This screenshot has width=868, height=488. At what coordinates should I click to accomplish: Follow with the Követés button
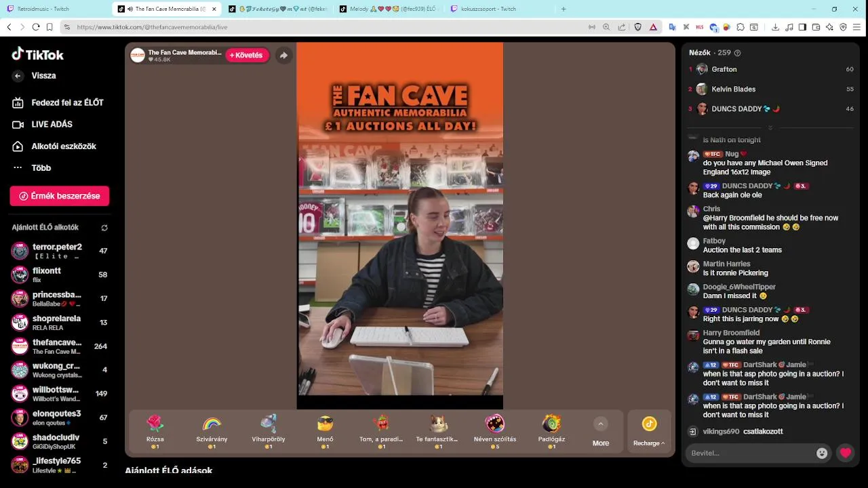[247, 56]
